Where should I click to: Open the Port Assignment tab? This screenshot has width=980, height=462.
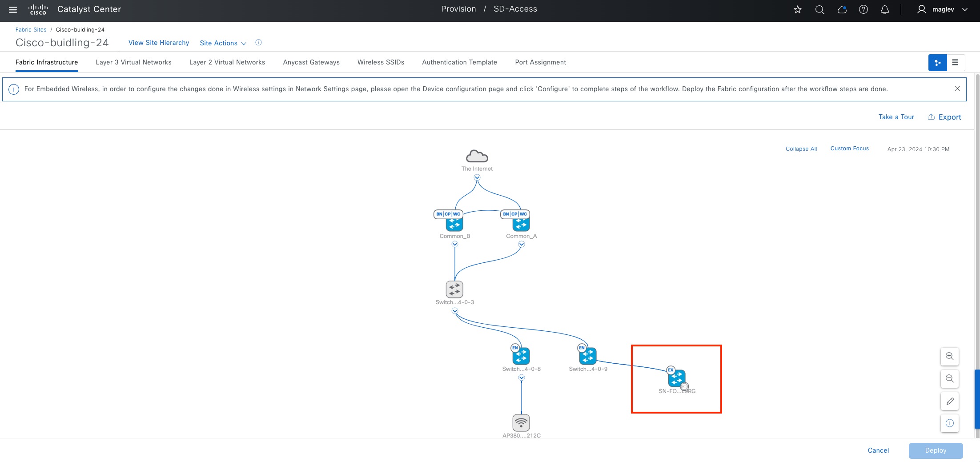[540, 62]
